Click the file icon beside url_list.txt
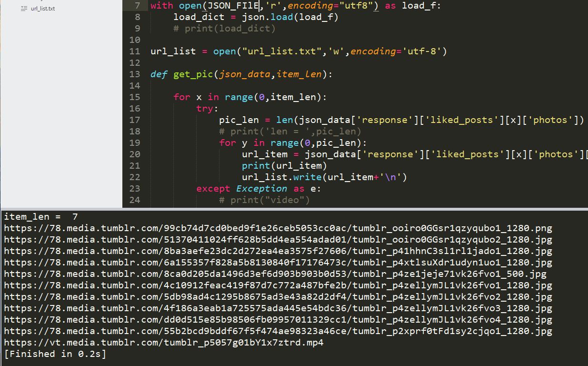The height and width of the screenshot is (366, 588). click(24, 9)
